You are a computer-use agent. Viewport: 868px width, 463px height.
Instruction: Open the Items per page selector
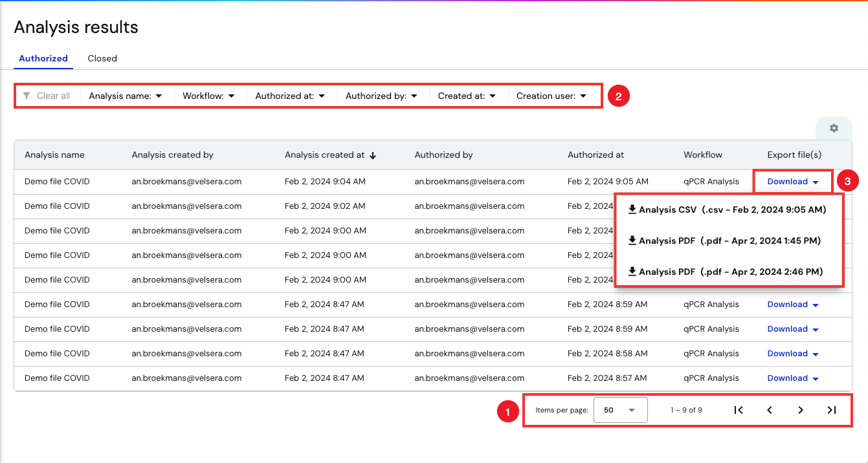(620, 410)
